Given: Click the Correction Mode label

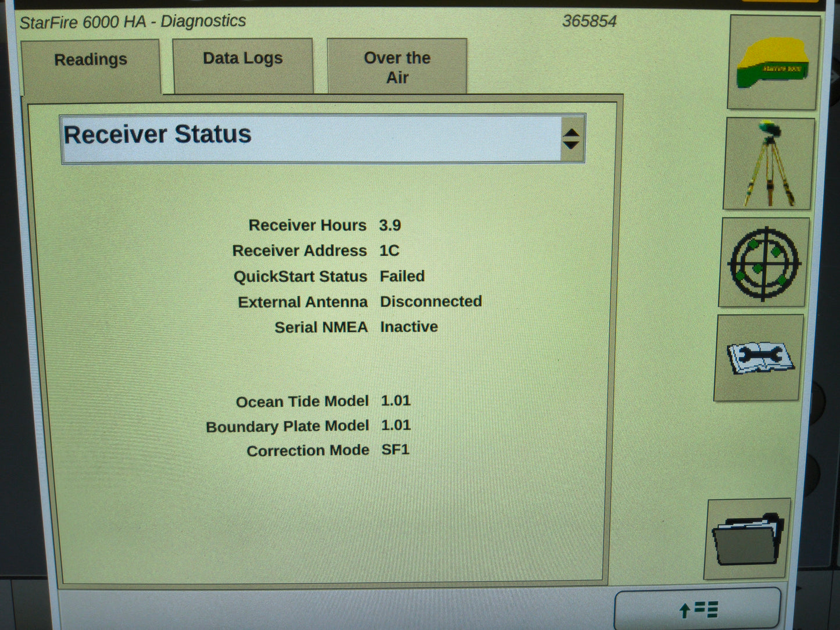Looking at the screenshot, I should click(x=308, y=450).
